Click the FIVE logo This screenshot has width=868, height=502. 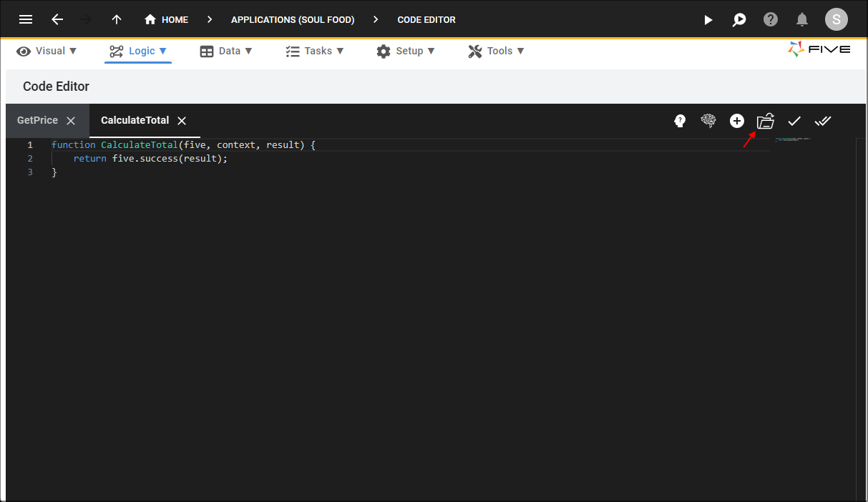click(819, 49)
